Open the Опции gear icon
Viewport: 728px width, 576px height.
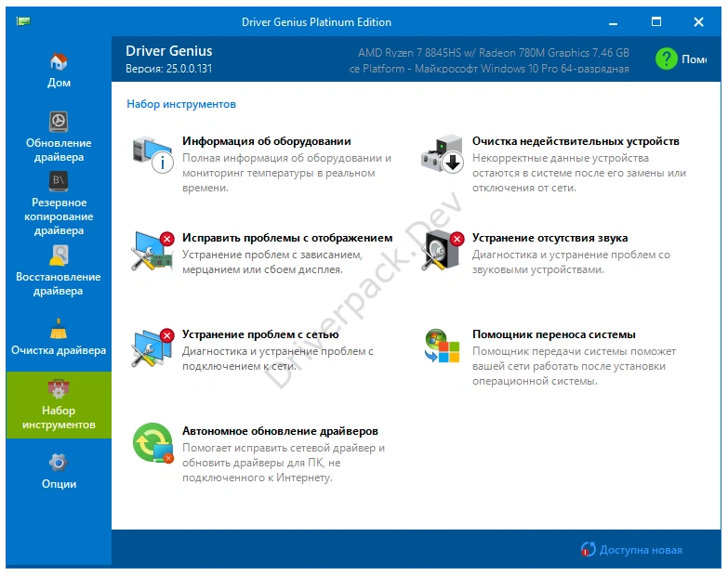[x=59, y=463]
